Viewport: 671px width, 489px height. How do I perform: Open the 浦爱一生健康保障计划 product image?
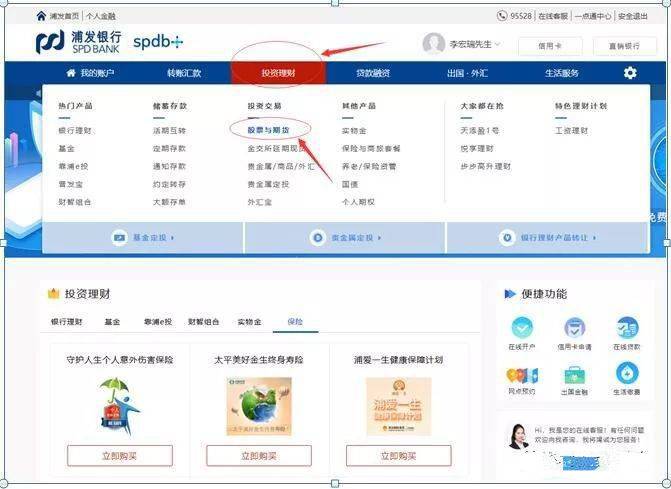point(398,406)
